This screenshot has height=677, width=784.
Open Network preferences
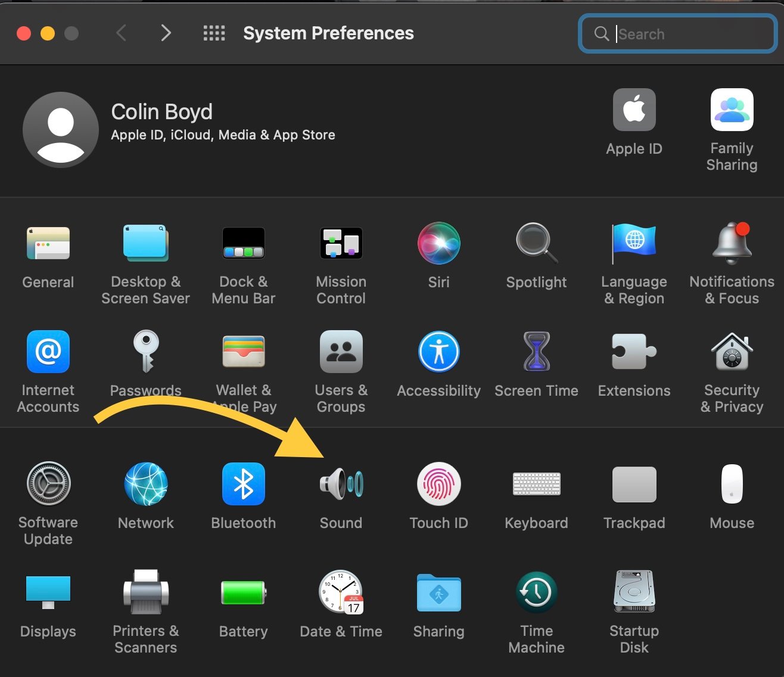[x=146, y=484]
